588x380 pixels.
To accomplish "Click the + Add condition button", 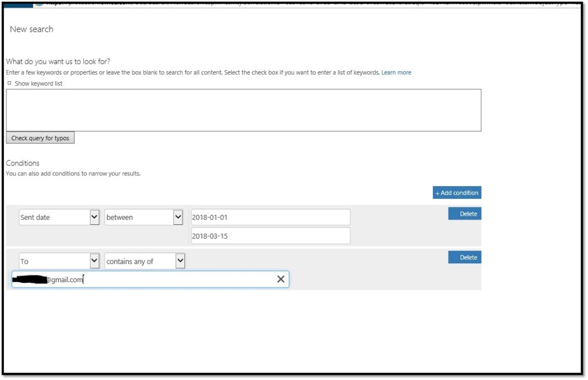I will pyautogui.click(x=457, y=193).
